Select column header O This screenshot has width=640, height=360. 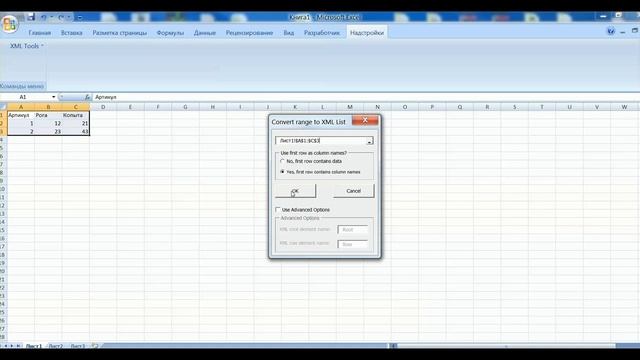(405, 107)
